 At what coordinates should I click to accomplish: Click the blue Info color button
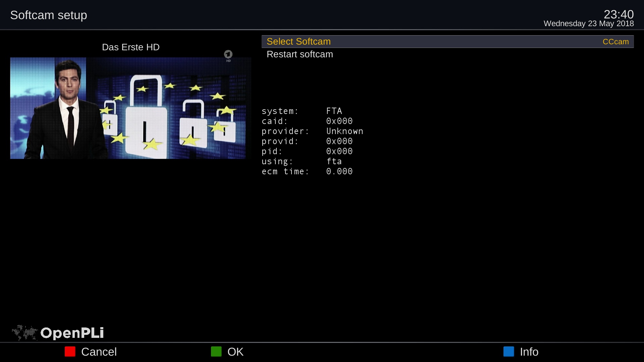509,352
